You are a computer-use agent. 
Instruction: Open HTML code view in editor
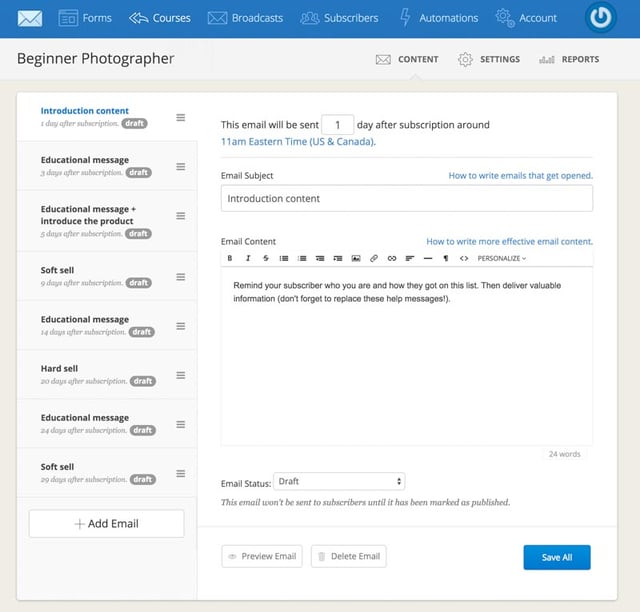464,258
